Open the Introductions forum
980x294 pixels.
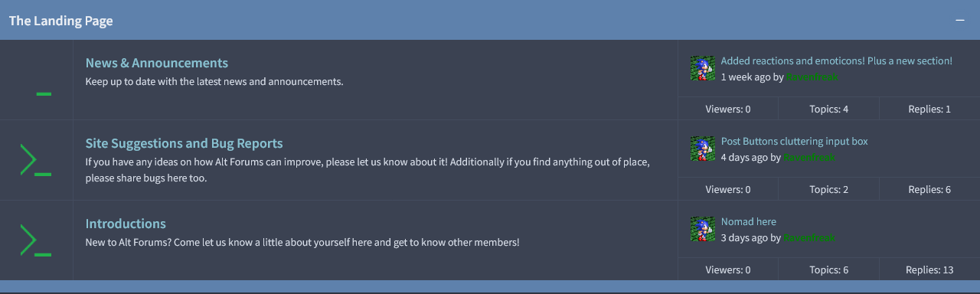pos(126,224)
